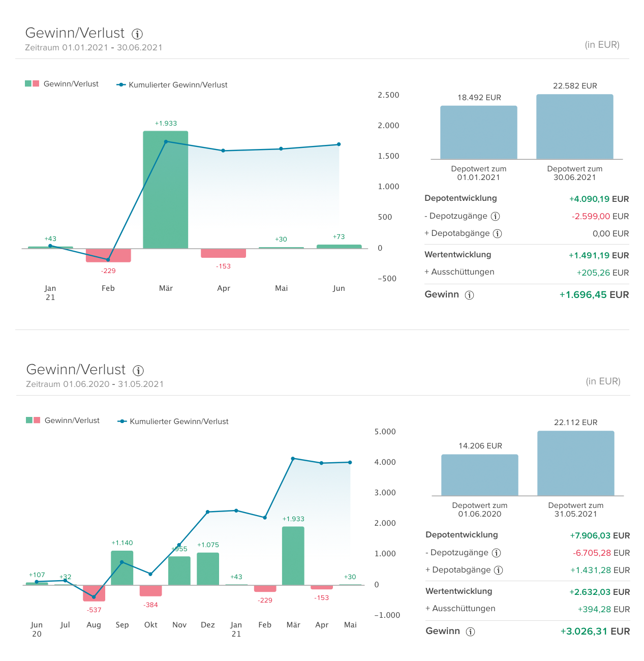The height and width of the screenshot is (661, 644).
Task: Hide Kumulierter Gewinn/Verlust series in upper chart
Action: click(x=172, y=85)
